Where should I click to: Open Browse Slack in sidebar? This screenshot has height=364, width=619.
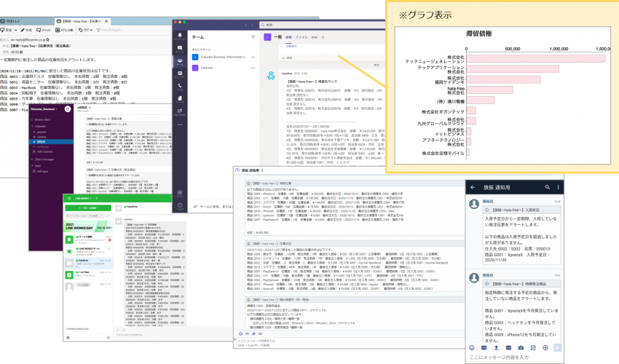pyautogui.click(x=42, y=119)
